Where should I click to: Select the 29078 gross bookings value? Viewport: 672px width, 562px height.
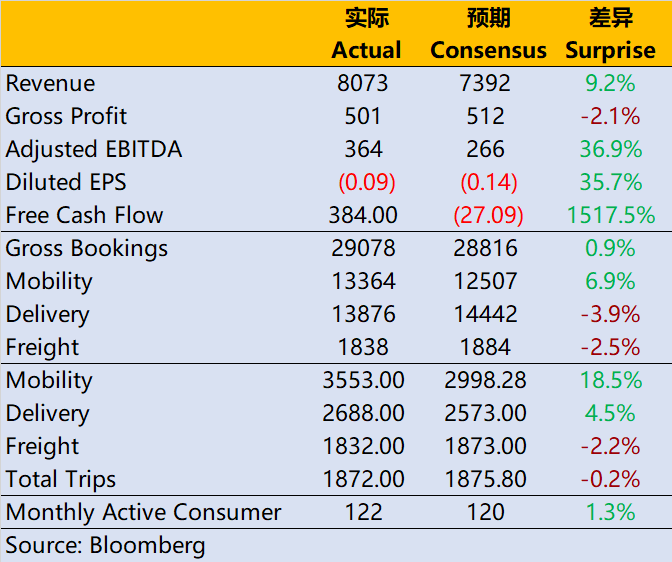click(x=365, y=249)
